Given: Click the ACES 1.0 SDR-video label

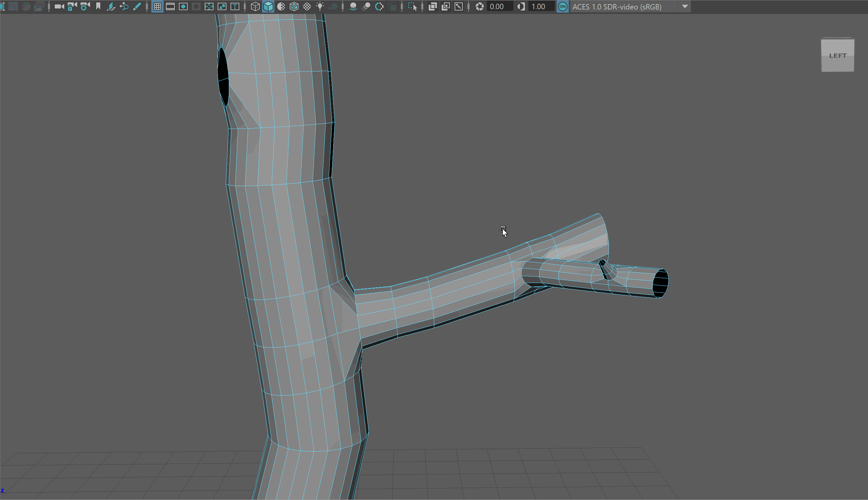Looking at the screenshot, I should point(617,6).
